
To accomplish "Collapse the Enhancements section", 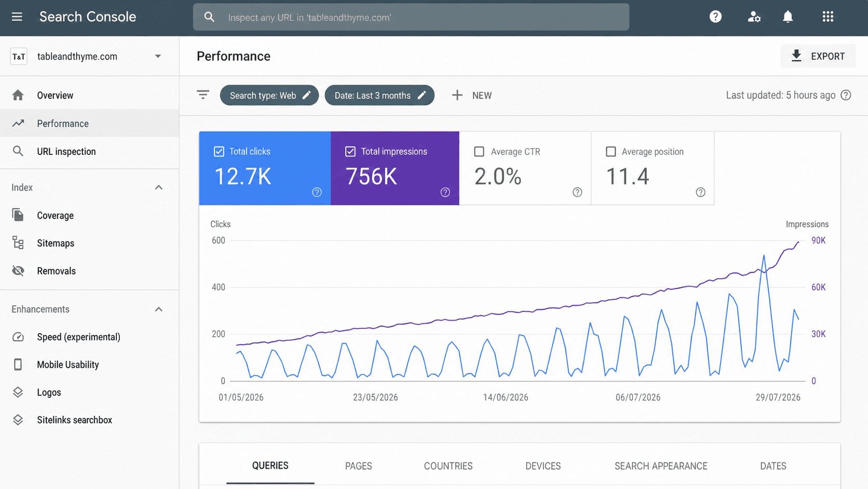I will [159, 309].
